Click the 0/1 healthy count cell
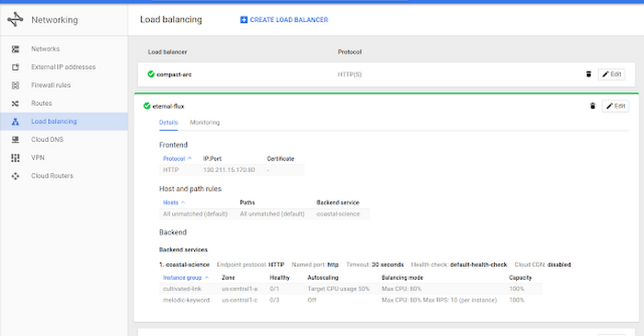 coord(274,289)
